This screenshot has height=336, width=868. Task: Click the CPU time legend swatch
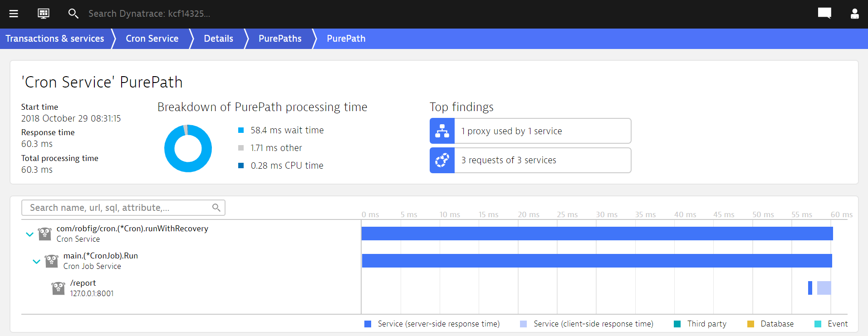tap(241, 166)
